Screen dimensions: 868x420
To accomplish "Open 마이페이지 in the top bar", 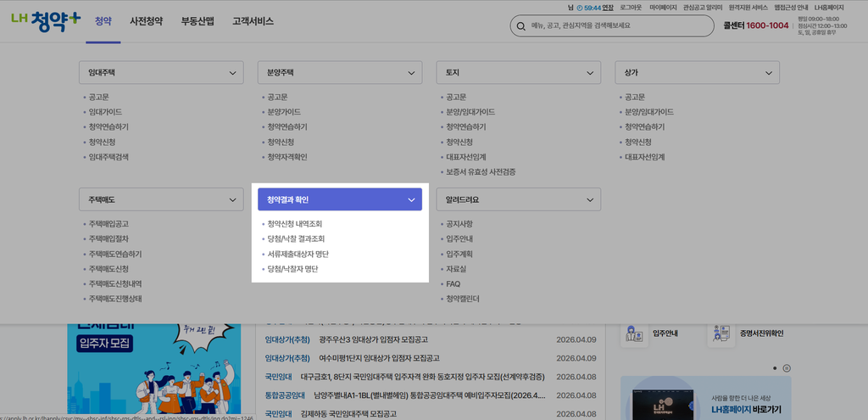I will [663, 8].
